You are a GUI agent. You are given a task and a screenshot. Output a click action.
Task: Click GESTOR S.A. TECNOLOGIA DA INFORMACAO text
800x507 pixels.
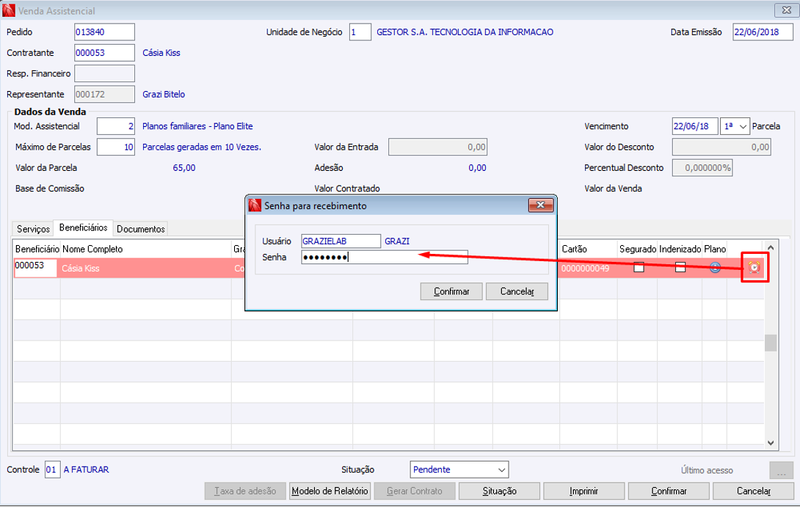465,32
